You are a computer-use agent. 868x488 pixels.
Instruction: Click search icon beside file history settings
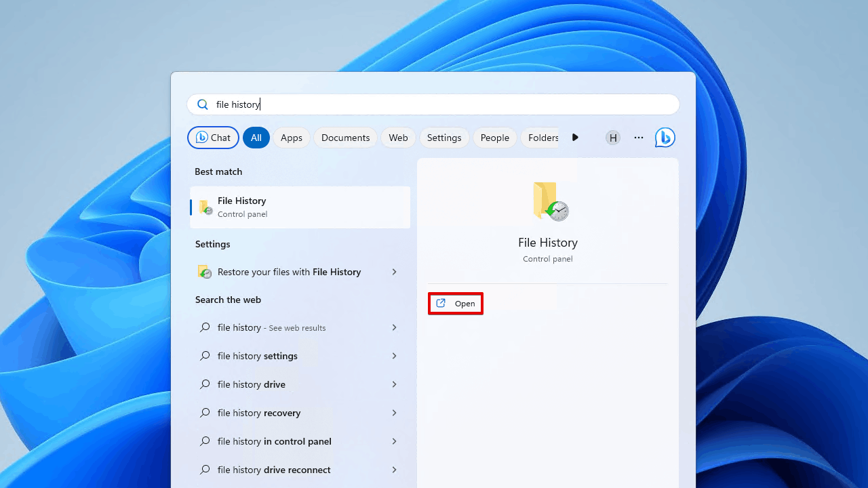pyautogui.click(x=205, y=356)
